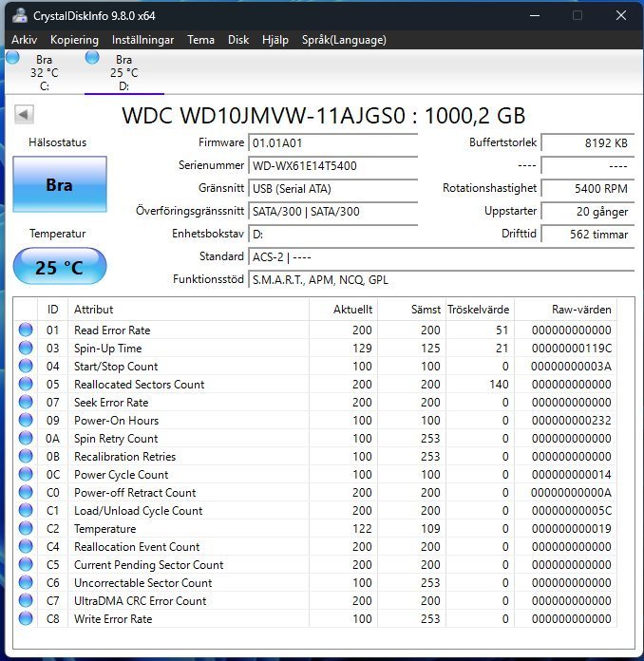Open the Hjälp menu
644x661 pixels.
coord(275,40)
